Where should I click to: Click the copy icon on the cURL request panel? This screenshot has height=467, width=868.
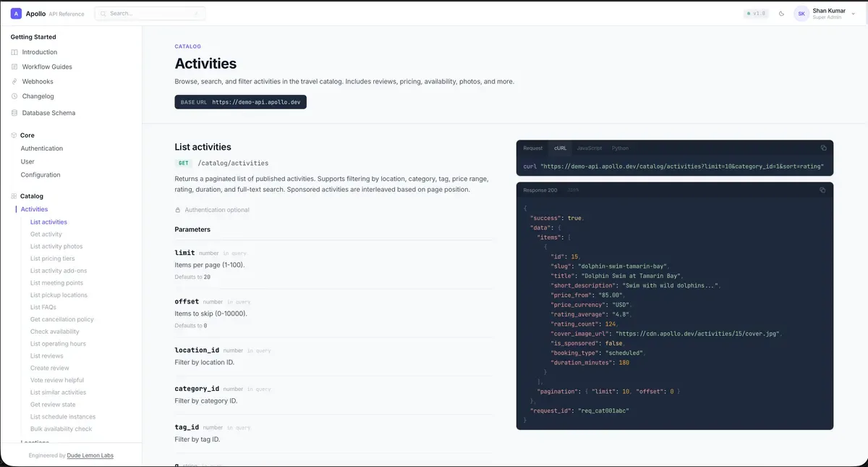[823, 148]
